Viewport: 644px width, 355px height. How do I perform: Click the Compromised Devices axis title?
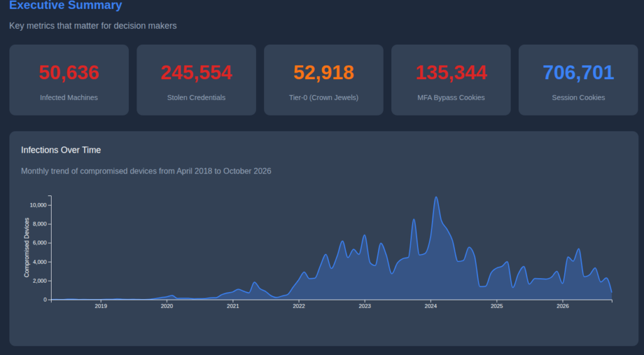(26, 248)
